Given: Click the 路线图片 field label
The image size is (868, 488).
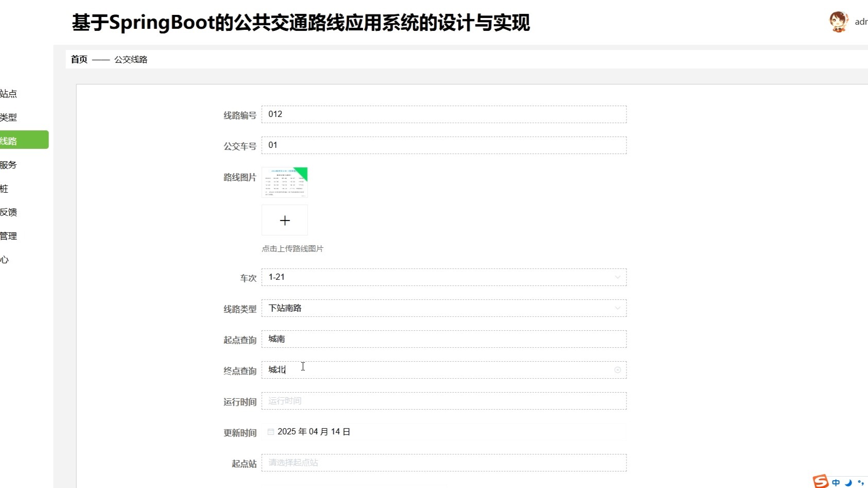Looking at the screenshot, I should click(x=240, y=177).
